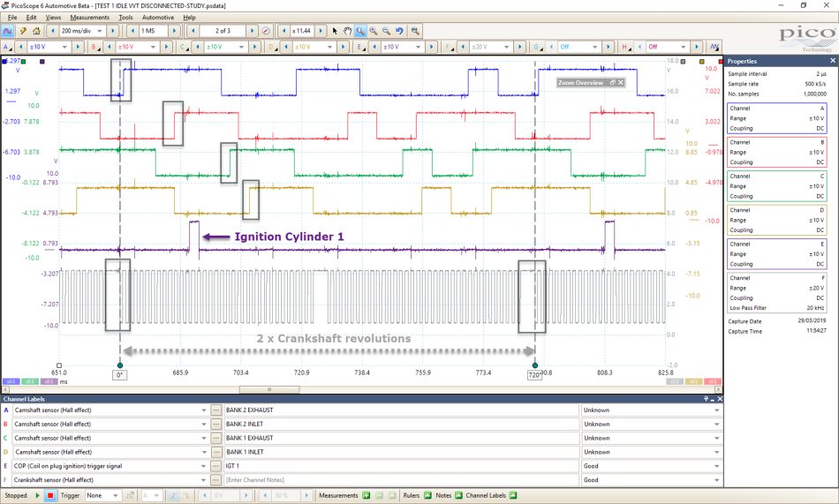The height and width of the screenshot is (504, 839).
Task: Toggle the Notes panel button
Action: pos(458,495)
